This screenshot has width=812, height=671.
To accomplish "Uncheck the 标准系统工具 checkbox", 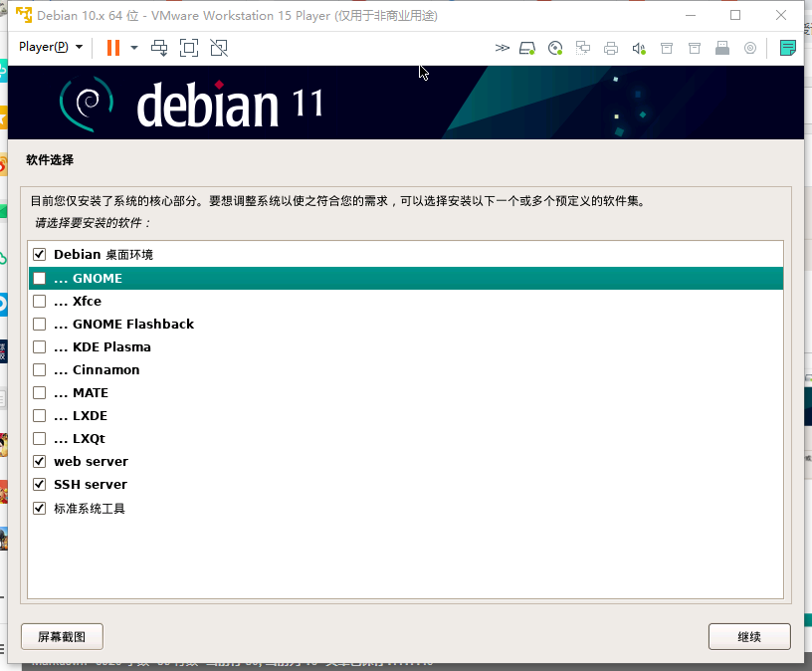I will point(40,509).
